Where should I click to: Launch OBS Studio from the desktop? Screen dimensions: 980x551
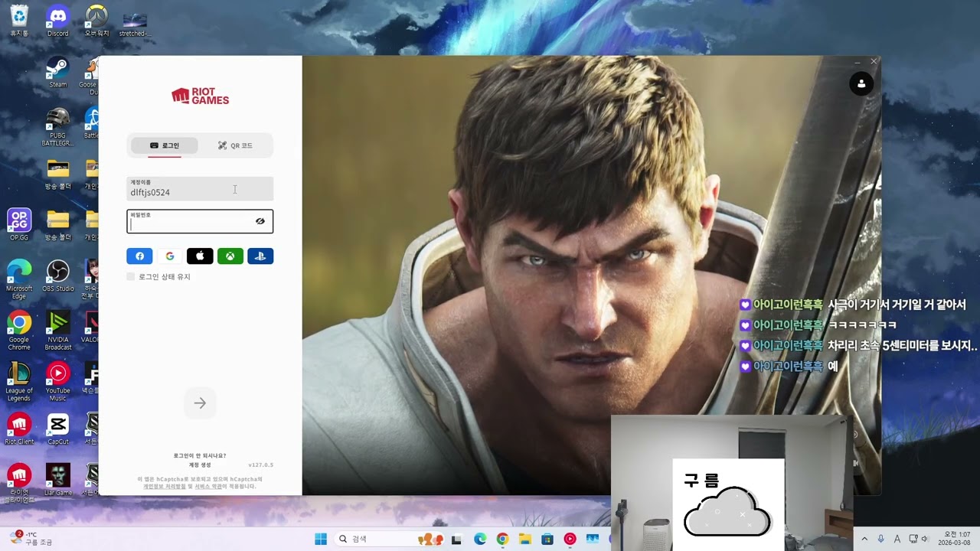[x=57, y=275]
